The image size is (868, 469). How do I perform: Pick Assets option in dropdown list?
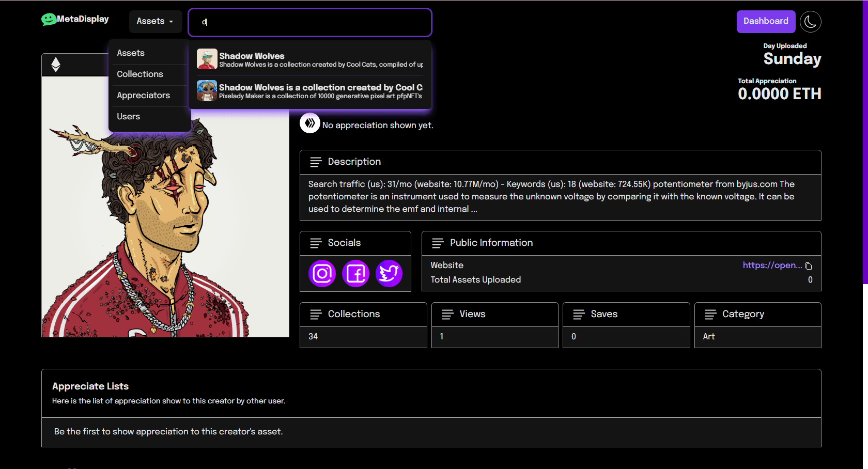131,53
